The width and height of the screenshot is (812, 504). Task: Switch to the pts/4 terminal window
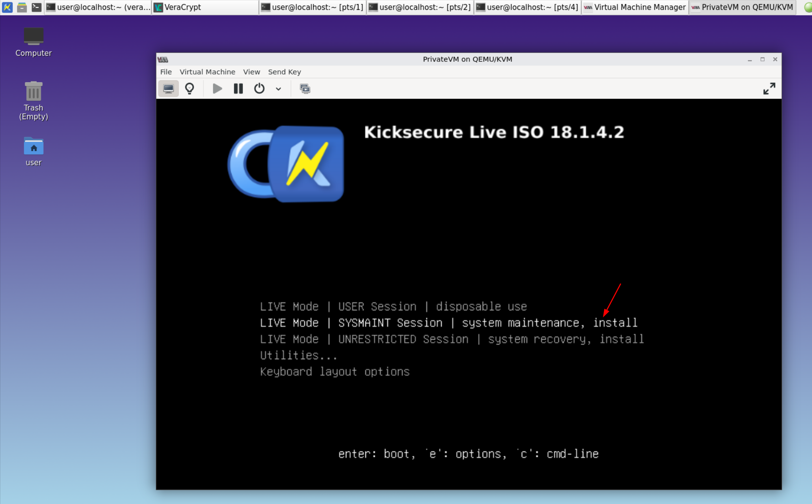pyautogui.click(x=527, y=7)
